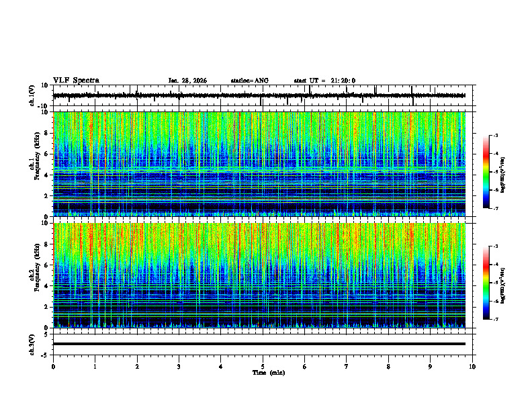Click the "-10" tick of ch.1(V) axis
This screenshot has height=411, width=532.
pos(44,106)
